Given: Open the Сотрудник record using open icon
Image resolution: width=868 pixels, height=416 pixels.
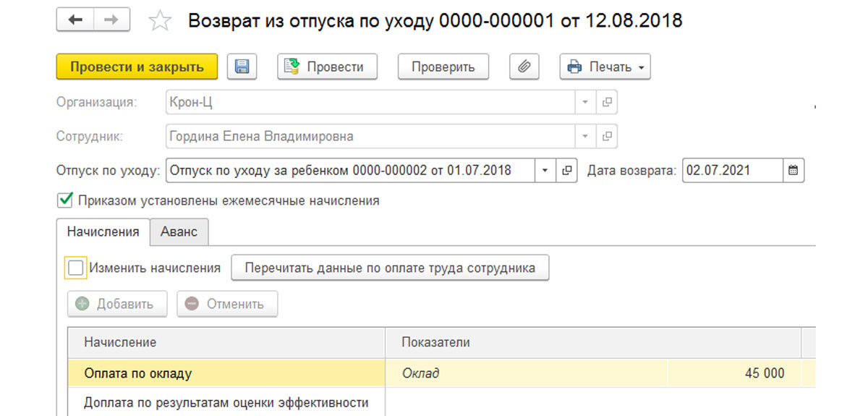Looking at the screenshot, I should 607,136.
